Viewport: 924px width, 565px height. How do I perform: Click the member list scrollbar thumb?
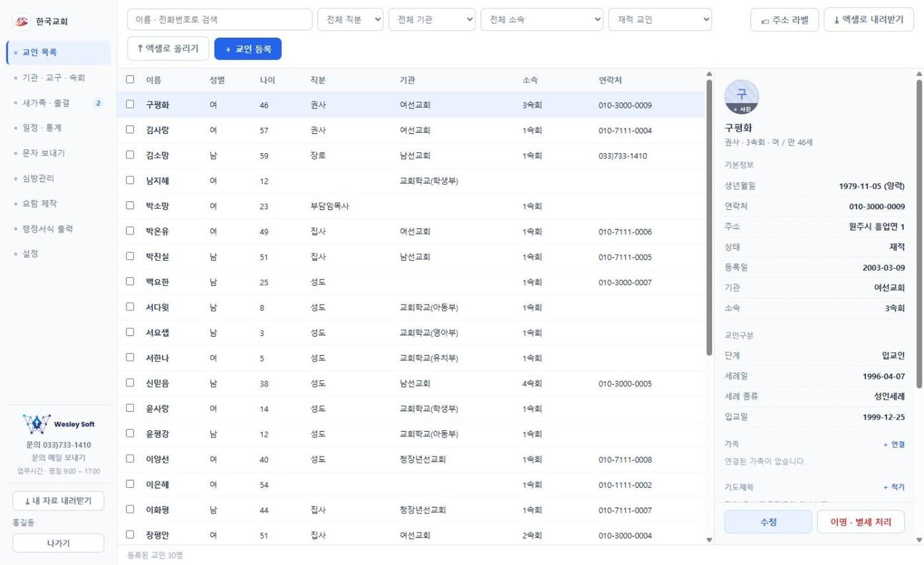(x=709, y=218)
